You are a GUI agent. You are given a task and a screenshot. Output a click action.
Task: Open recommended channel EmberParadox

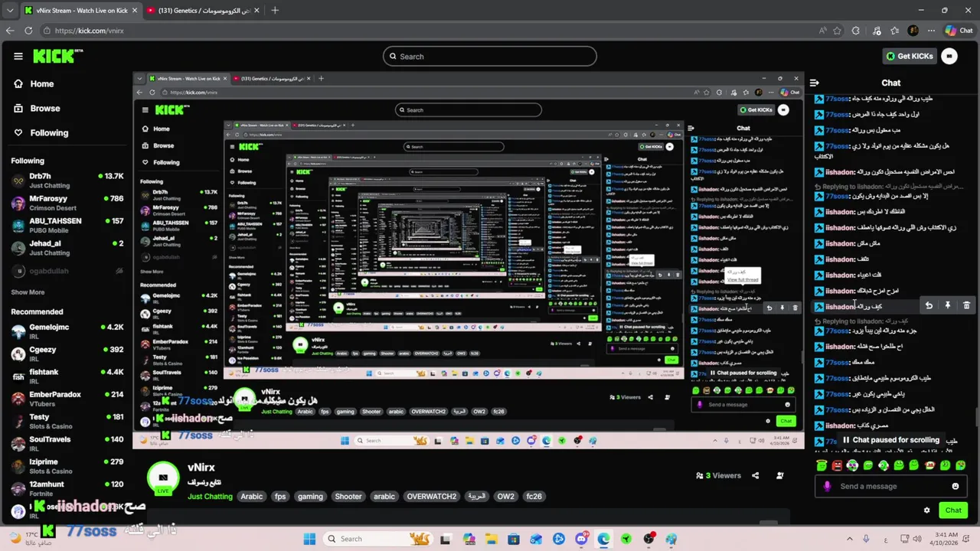click(x=67, y=399)
